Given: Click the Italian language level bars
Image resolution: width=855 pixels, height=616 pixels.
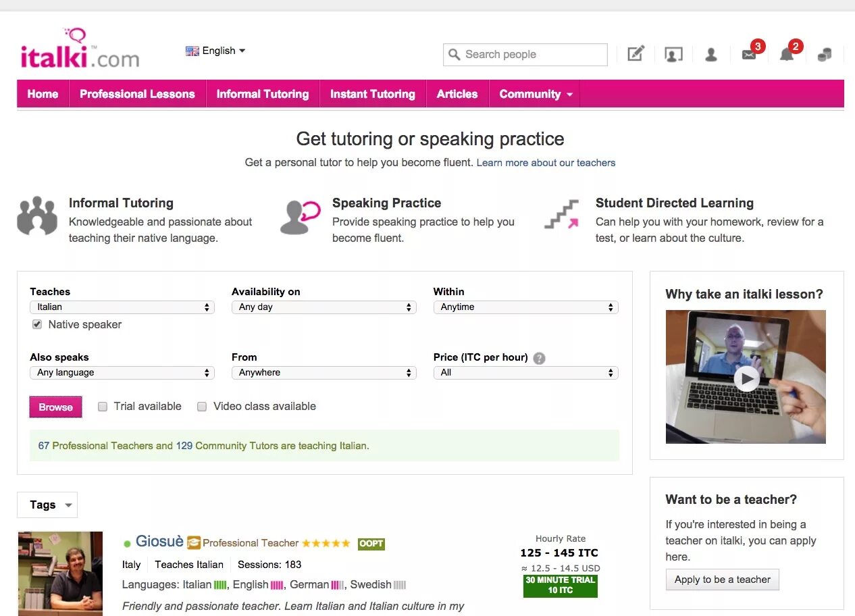Looking at the screenshot, I should [220, 585].
